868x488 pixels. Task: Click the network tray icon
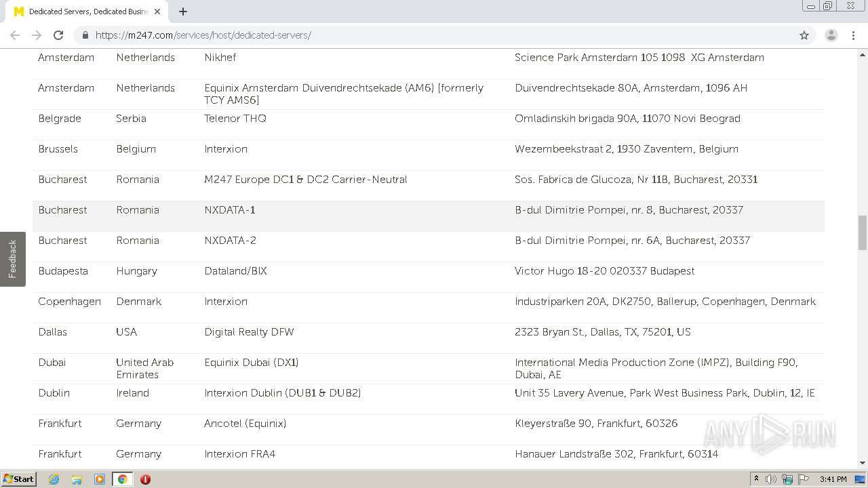[x=787, y=479]
